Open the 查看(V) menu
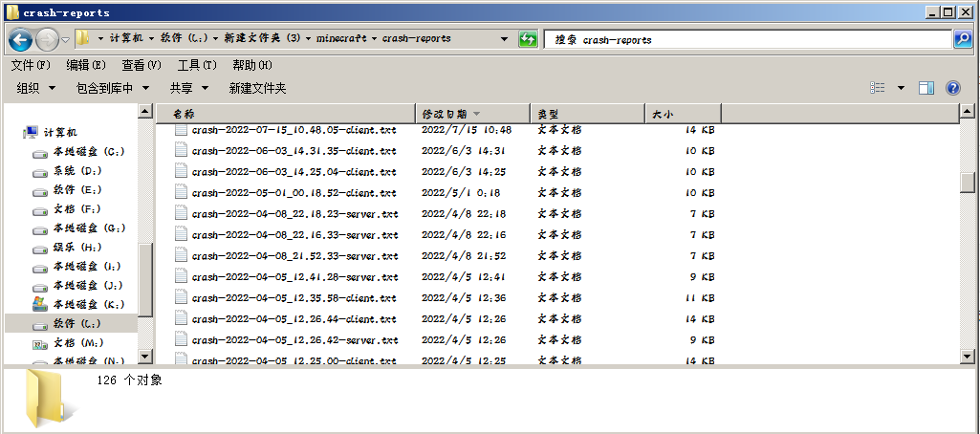This screenshot has height=434, width=980. 142,65
